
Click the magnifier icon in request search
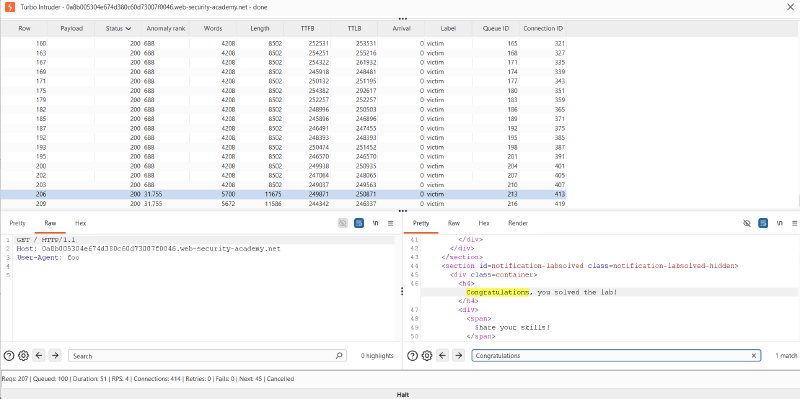pyautogui.click(x=339, y=356)
